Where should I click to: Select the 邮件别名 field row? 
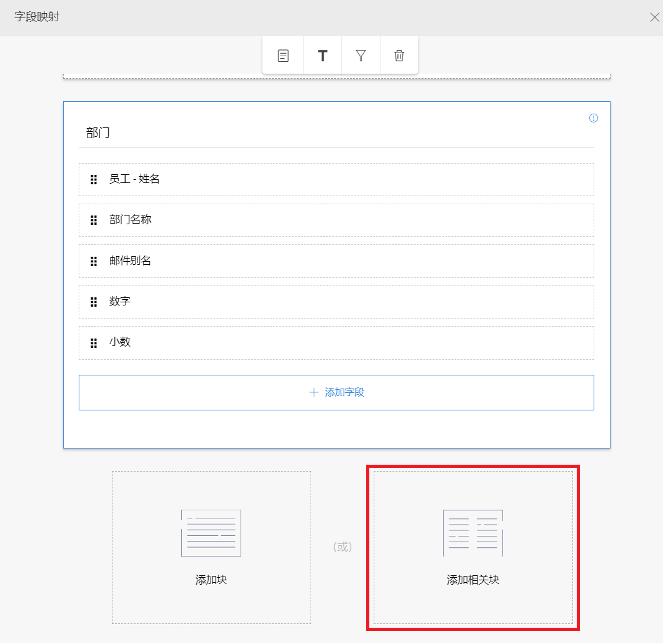336,261
